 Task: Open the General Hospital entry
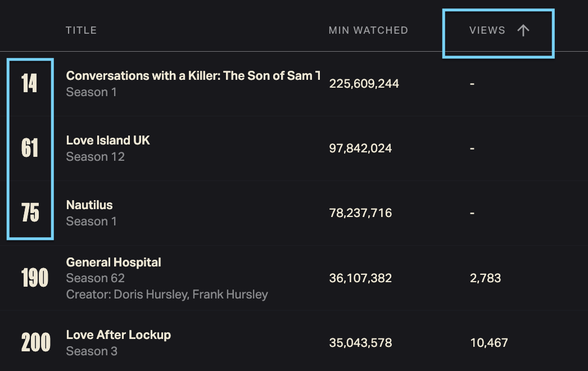click(114, 263)
